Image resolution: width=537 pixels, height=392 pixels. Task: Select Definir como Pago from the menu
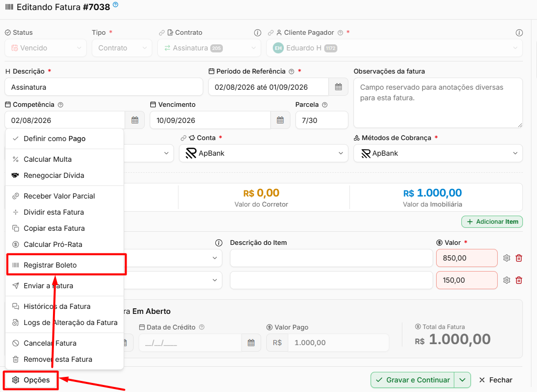tap(65, 139)
